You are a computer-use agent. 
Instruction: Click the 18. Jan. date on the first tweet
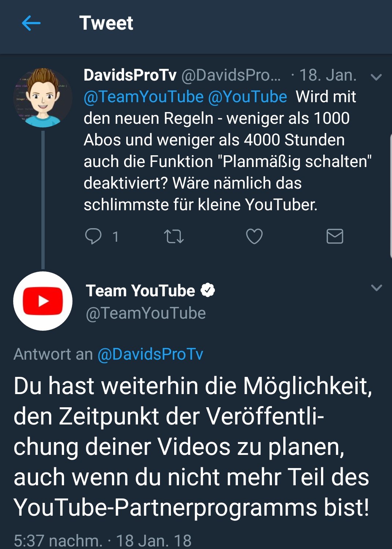point(328,75)
